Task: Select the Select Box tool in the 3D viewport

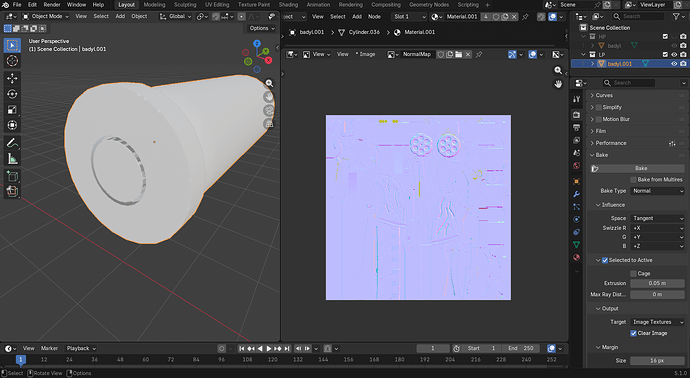Action: click(x=12, y=45)
